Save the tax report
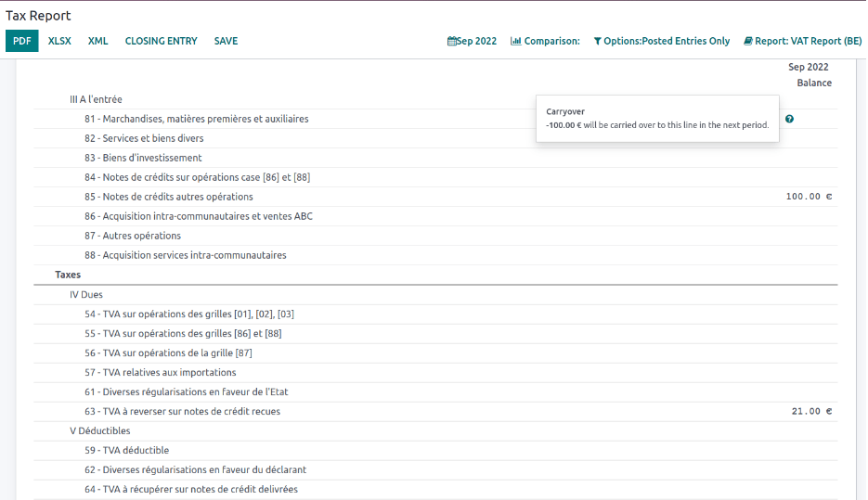The image size is (868, 500). [226, 41]
